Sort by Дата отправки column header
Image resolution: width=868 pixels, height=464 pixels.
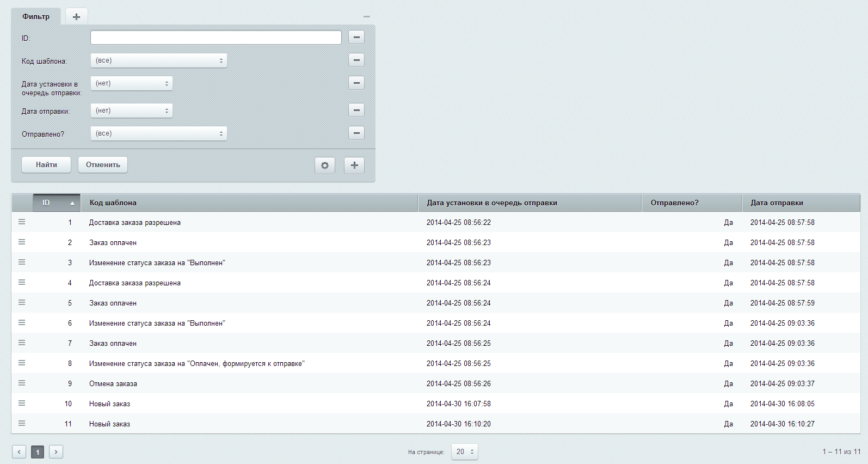click(777, 203)
